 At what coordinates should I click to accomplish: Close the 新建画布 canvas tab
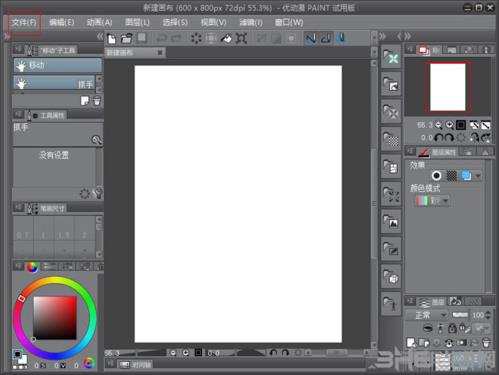[160, 52]
